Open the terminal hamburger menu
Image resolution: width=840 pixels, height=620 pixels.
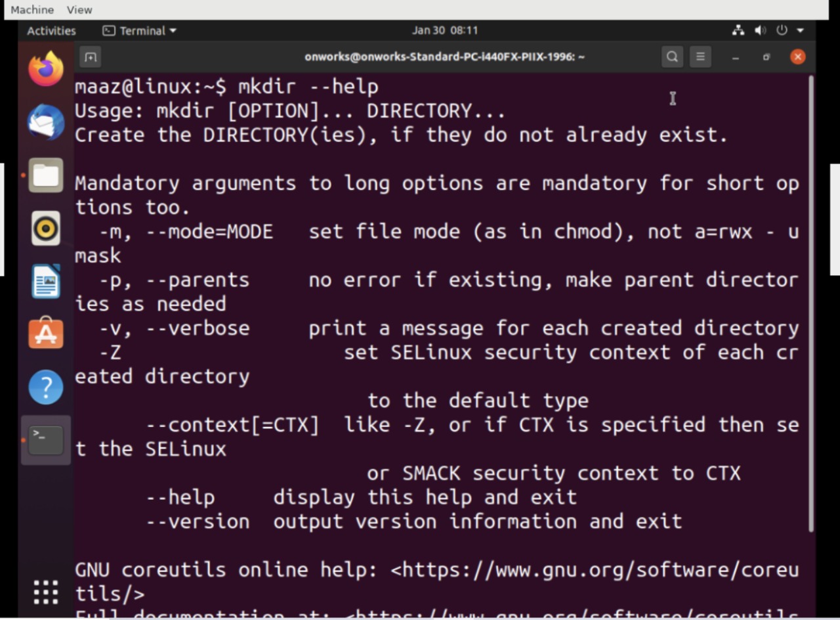pyautogui.click(x=700, y=57)
